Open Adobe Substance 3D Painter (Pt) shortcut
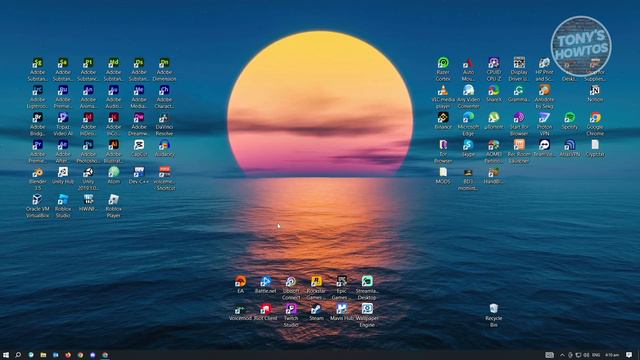 [88, 63]
